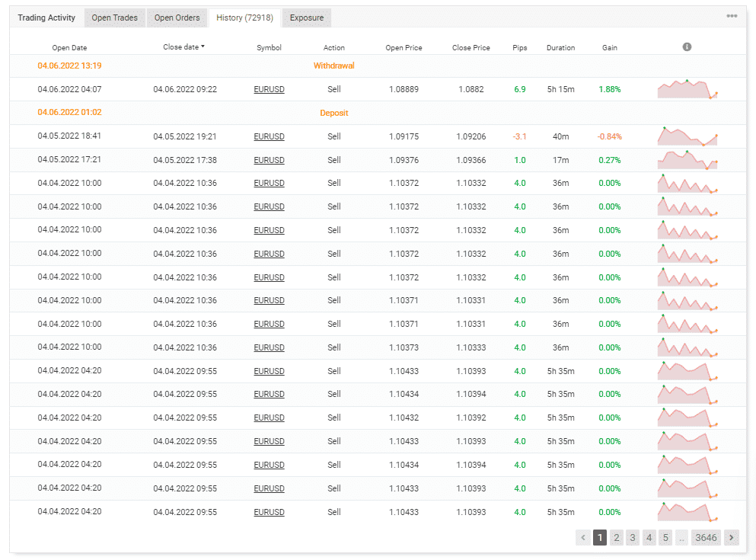756x560 pixels.
Task: Click the close price 1.0882
Action: 471,89
